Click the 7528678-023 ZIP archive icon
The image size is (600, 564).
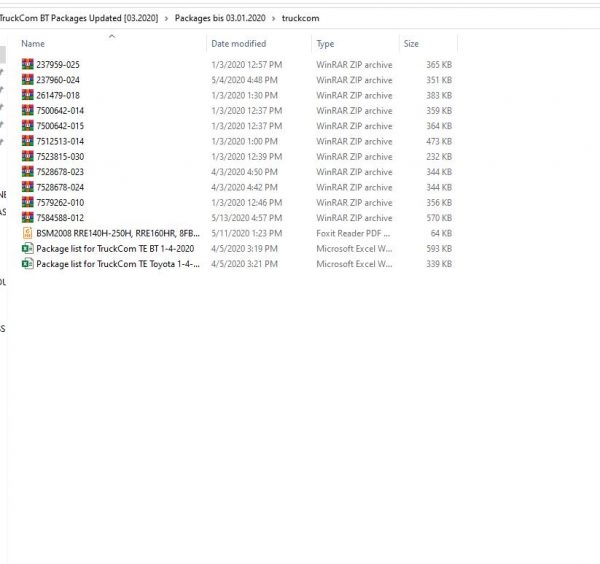click(x=28, y=171)
